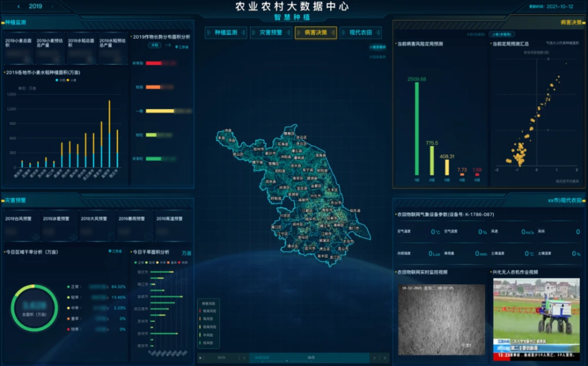Click the red top risk legend entry on map
The width and height of the screenshot is (588, 366).
click(208, 311)
